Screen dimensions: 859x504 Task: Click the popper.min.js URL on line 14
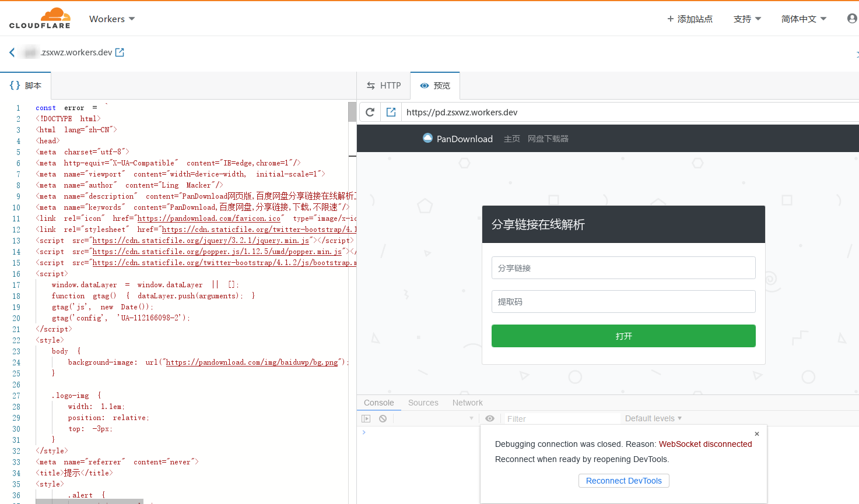tap(217, 252)
